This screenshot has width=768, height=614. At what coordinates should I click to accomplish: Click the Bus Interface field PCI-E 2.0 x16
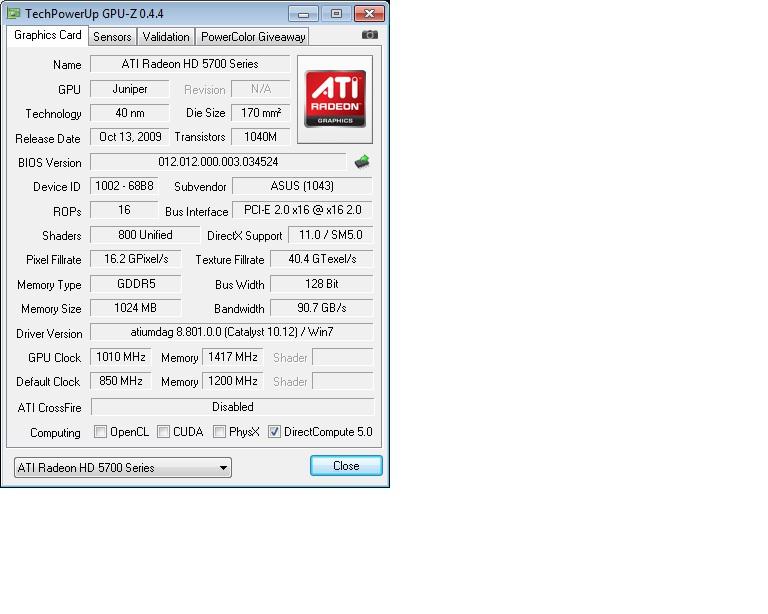tap(302, 210)
